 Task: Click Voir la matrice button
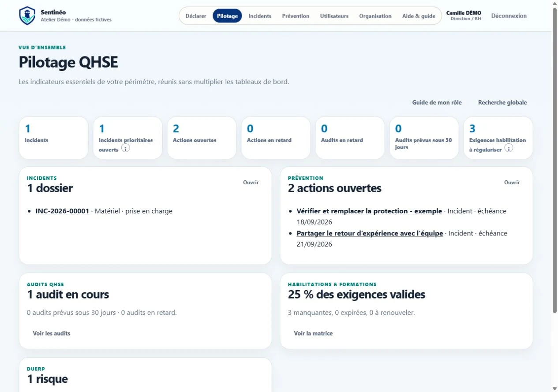pyautogui.click(x=313, y=333)
